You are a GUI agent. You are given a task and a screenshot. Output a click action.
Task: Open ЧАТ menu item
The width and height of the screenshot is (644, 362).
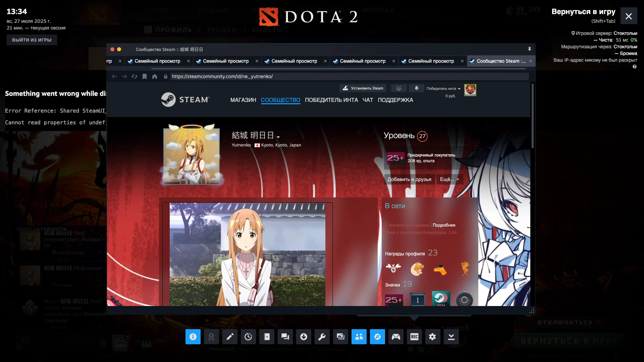pyautogui.click(x=368, y=100)
